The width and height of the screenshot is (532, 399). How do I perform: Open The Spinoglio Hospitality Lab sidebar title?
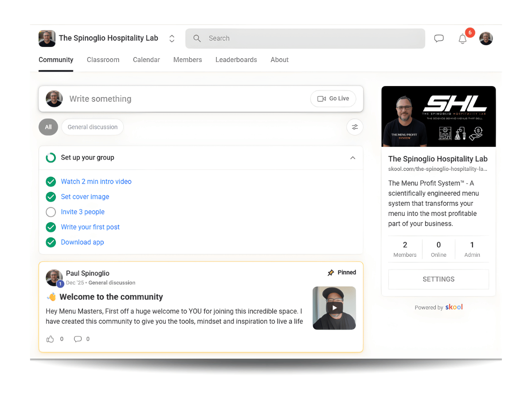438,159
